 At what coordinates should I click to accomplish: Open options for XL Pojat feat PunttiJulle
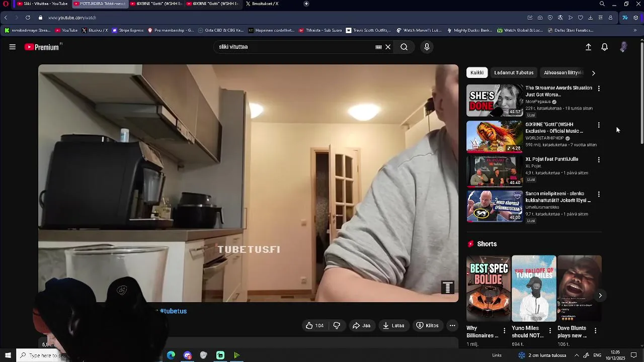(599, 160)
